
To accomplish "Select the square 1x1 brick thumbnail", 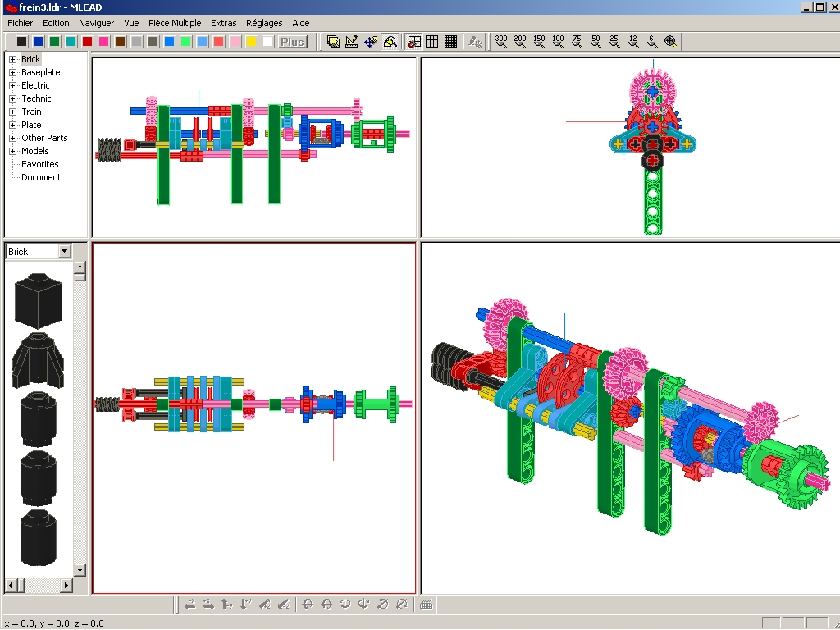I will click(x=38, y=300).
